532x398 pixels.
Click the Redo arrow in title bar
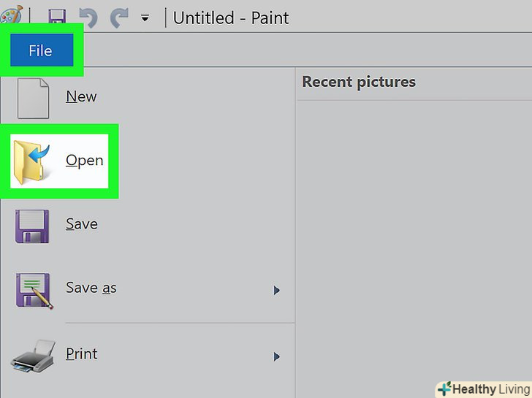click(118, 17)
